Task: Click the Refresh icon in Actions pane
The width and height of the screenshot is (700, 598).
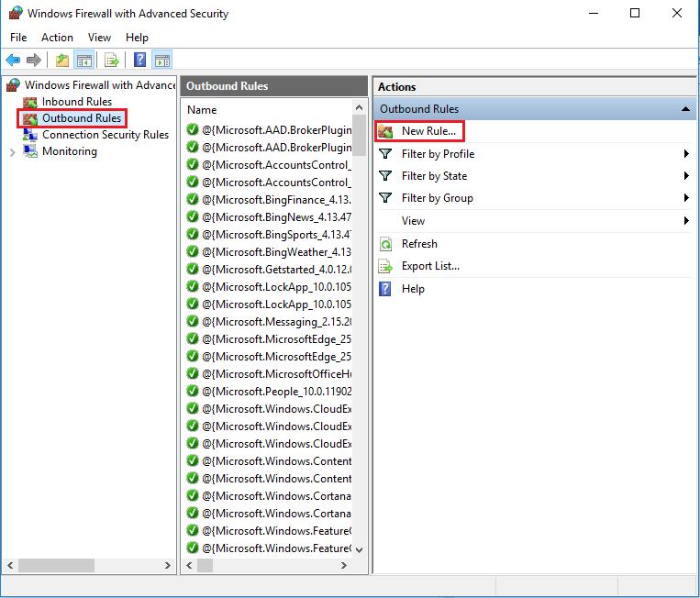Action: tap(385, 244)
